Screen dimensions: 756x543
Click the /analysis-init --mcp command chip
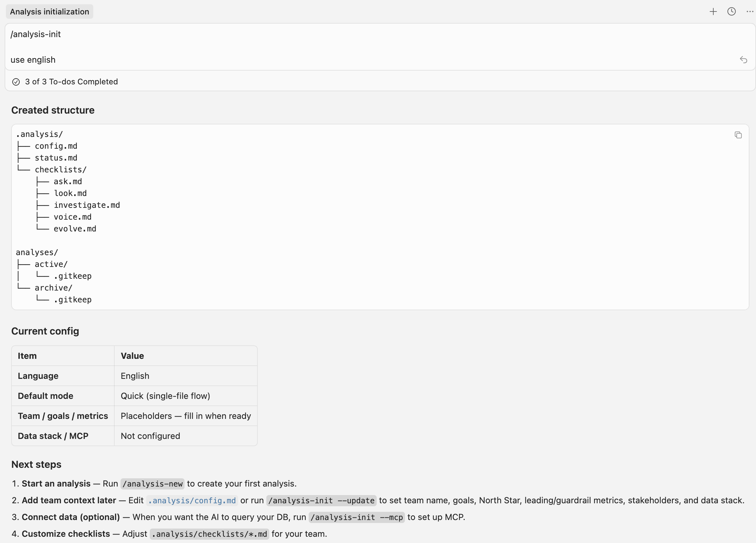point(356,517)
